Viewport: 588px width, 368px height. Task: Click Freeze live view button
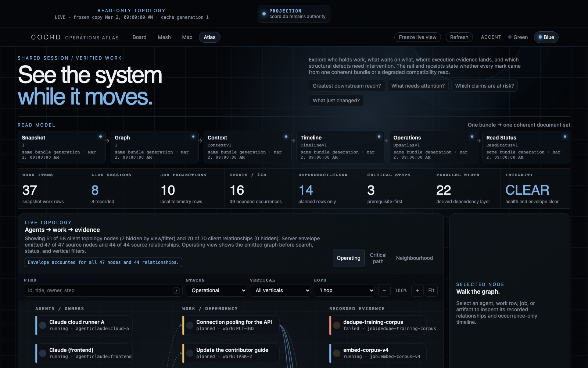(x=417, y=37)
